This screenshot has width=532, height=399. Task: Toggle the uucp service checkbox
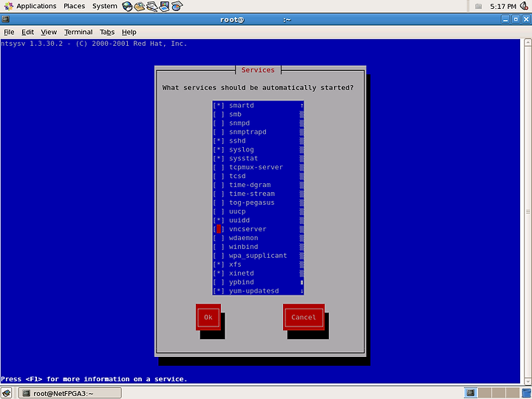[x=219, y=211]
